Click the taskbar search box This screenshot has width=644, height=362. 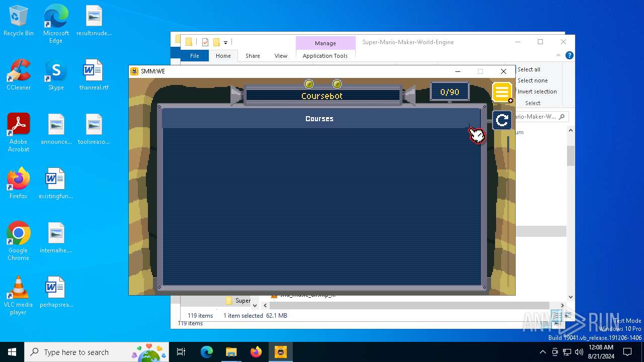coord(97,352)
